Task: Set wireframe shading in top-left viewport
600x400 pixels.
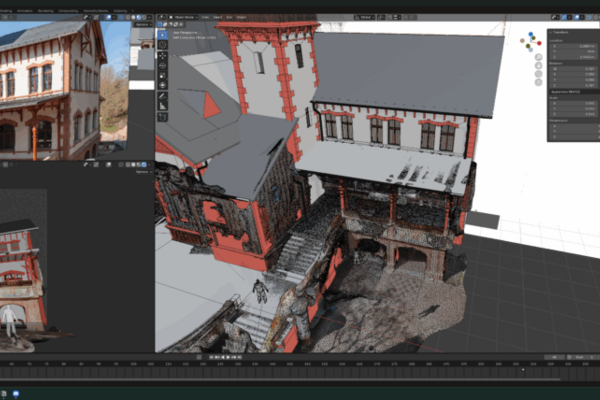Action: (x=127, y=18)
